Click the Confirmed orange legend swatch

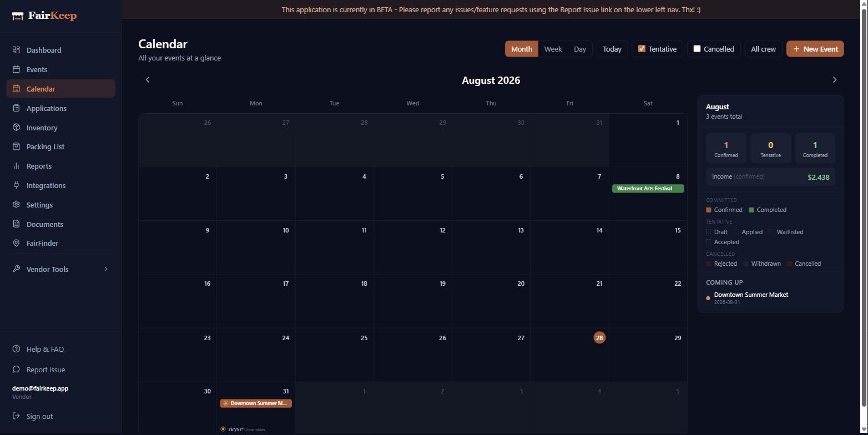coord(708,210)
